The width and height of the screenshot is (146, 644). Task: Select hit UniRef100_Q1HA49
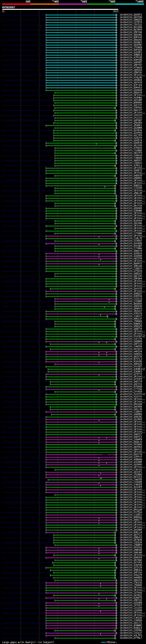[131, 90]
